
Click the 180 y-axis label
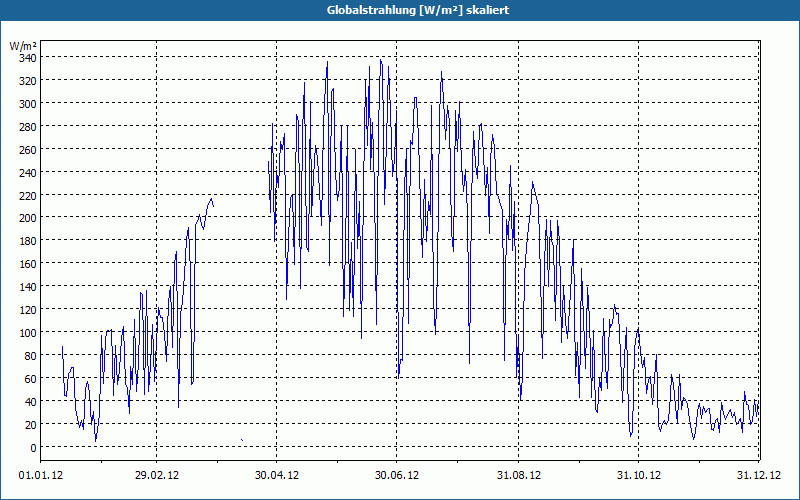point(28,241)
